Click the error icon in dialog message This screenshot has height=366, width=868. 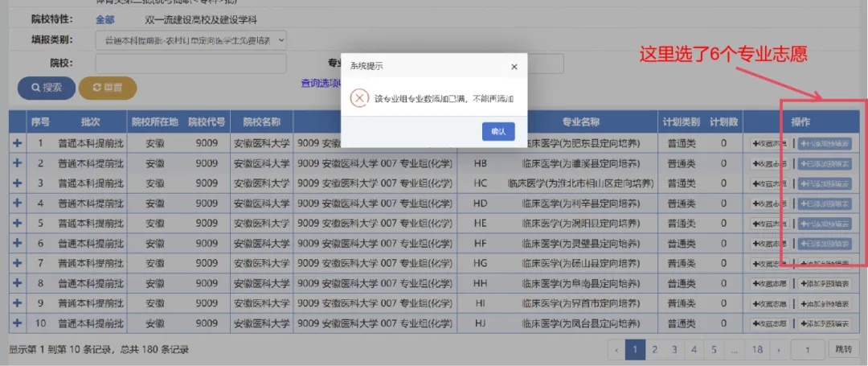pos(359,99)
